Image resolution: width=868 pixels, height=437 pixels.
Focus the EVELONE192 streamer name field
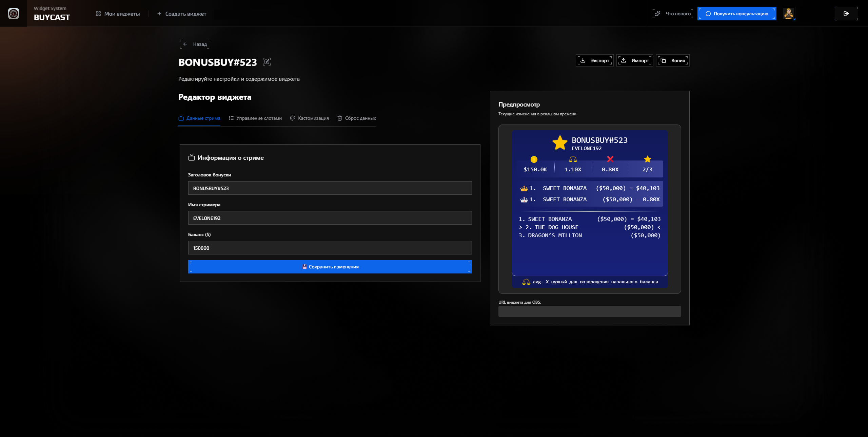330,217
